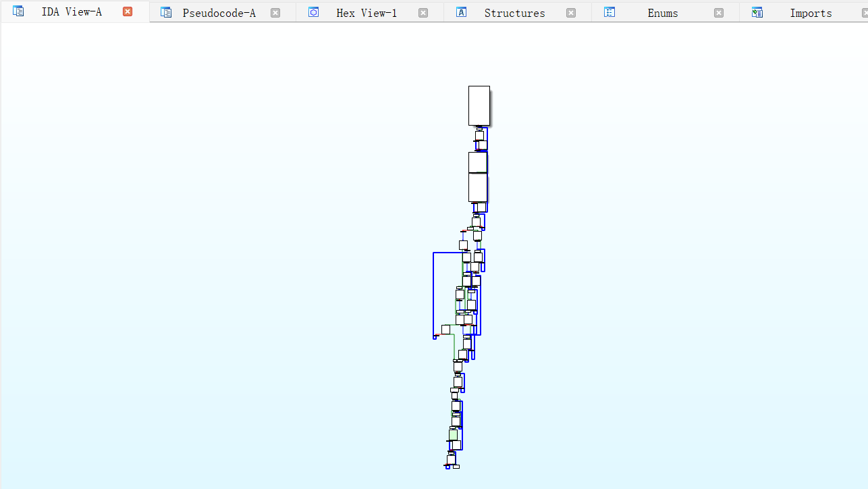This screenshot has width=868, height=489.
Task: Click the Pseudocode-A tab icon
Action: point(166,12)
